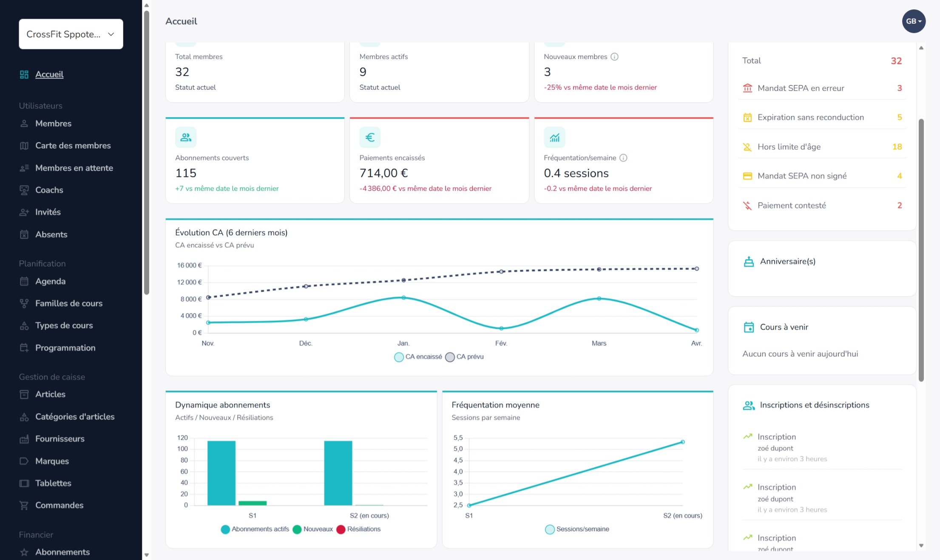Viewport: 940px width, 560px height.
Task: Toggle CA prévu legend series
Action: pyautogui.click(x=465, y=357)
